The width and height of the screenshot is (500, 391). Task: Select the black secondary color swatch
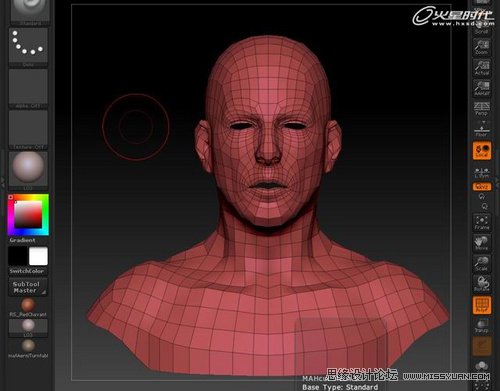(18, 256)
